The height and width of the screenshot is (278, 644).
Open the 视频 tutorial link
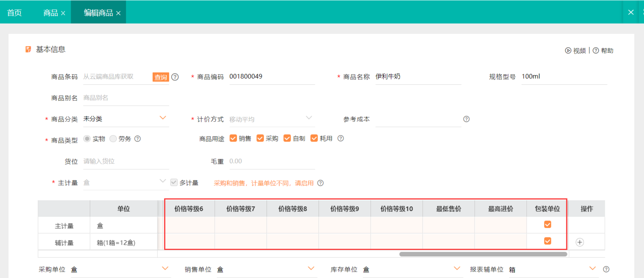pyautogui.click(x=576, y=51)
